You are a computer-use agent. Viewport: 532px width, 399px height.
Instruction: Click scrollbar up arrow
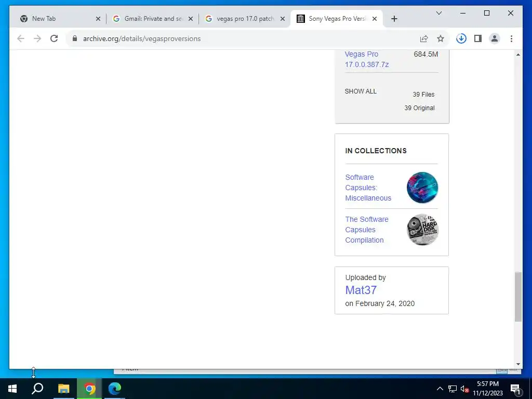tap(518, 55)
